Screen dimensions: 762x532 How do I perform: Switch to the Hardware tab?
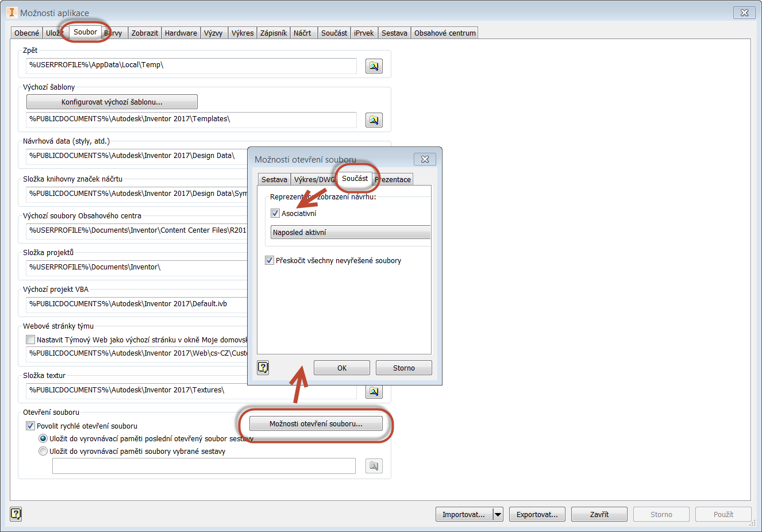tap(180, 33)
